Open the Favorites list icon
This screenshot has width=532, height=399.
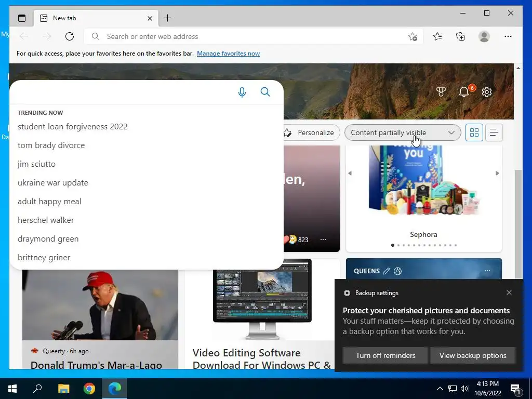click(437, 36)
